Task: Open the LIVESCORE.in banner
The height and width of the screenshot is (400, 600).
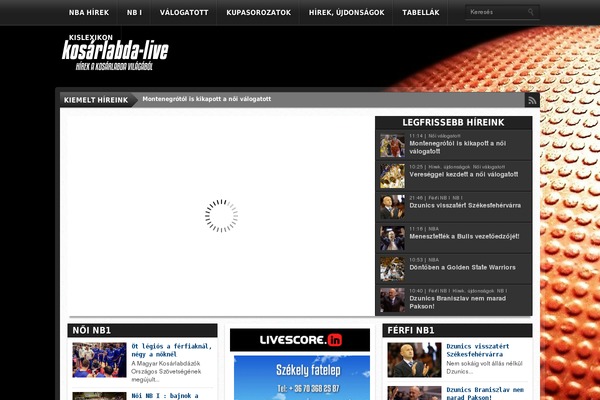Action: pos(300,340)
